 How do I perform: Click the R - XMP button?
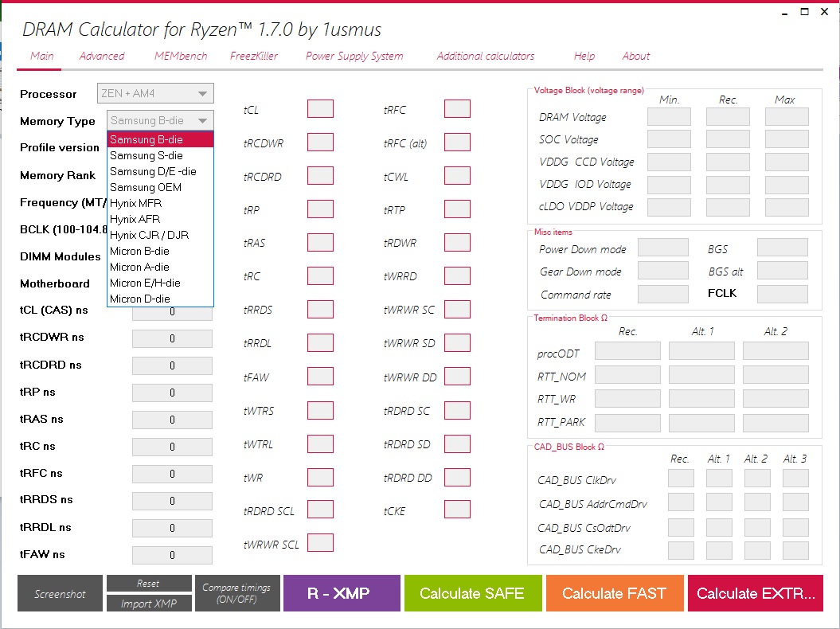point(342,593)
